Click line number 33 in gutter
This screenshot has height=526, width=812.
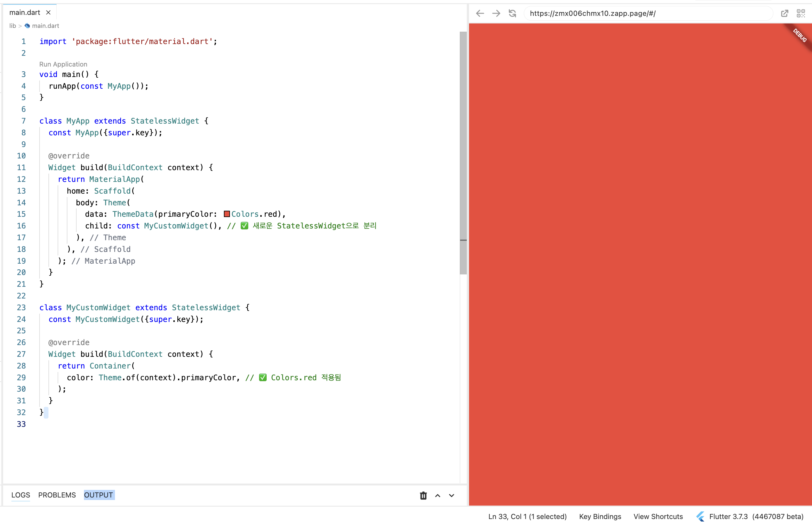point(21,424)
